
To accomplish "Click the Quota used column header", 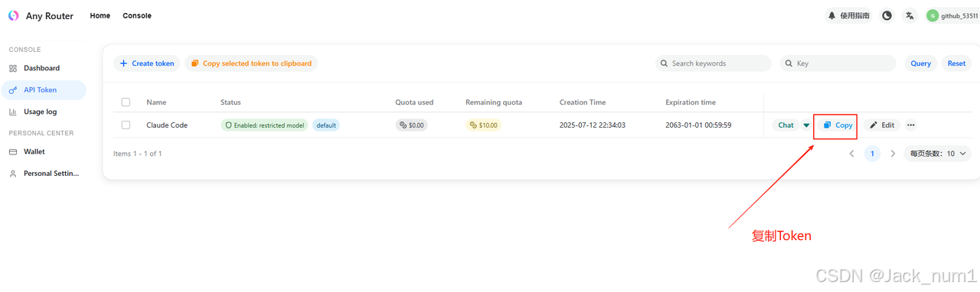I will tap(414, 102).
